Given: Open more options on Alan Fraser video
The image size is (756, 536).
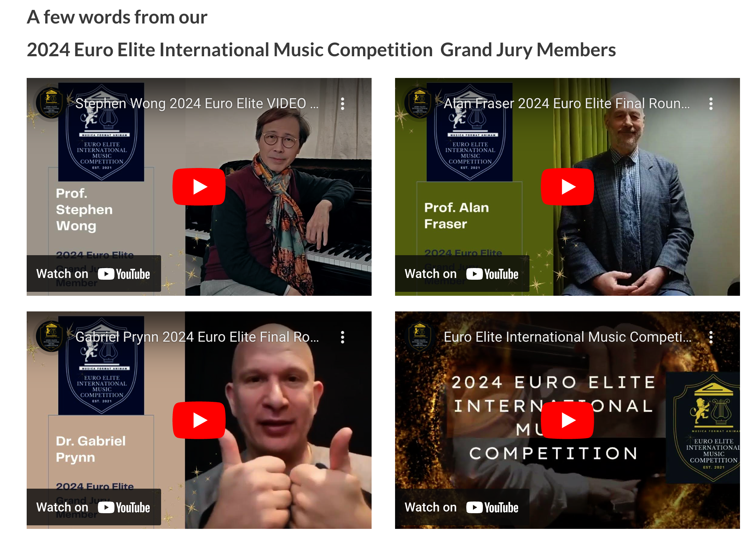Looking at the screenshot, I should 711,104.
